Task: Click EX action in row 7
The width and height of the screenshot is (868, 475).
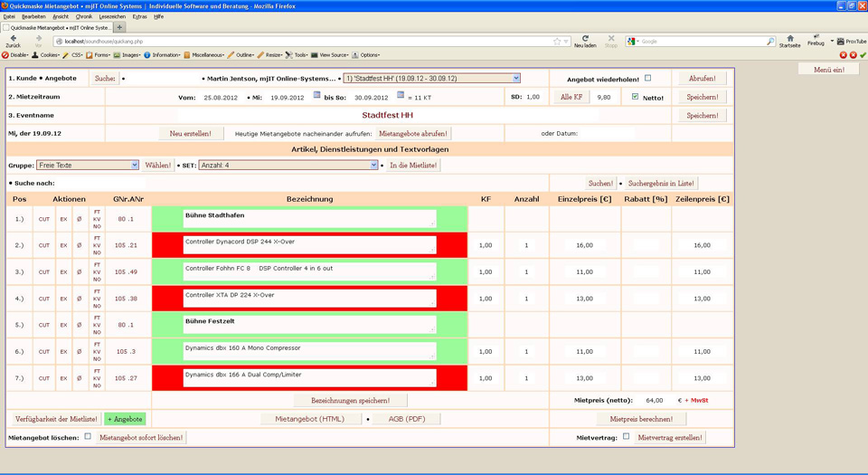Action: (x=63, y=378)
